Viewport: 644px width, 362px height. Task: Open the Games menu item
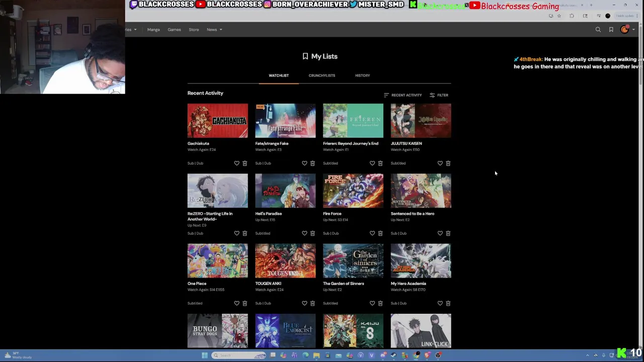click(x=174, y=30)
